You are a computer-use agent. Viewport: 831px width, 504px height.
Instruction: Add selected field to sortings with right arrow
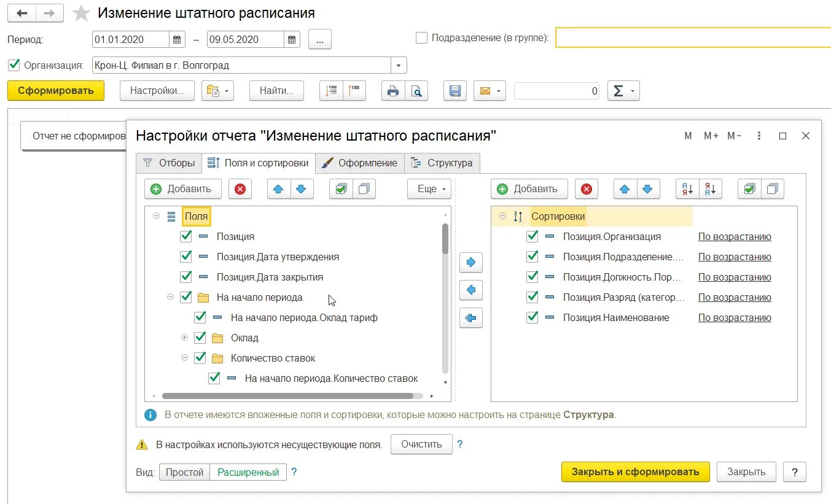(471, 262)
